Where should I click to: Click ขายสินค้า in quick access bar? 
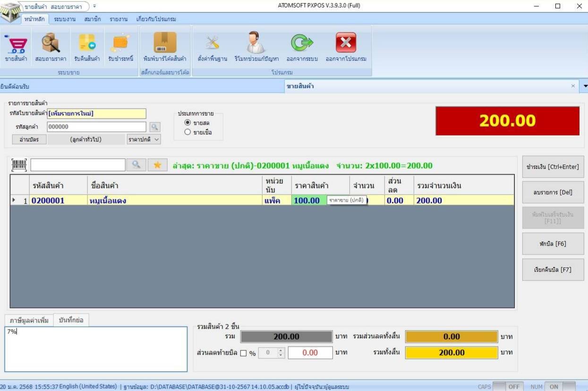click(35, 7)
